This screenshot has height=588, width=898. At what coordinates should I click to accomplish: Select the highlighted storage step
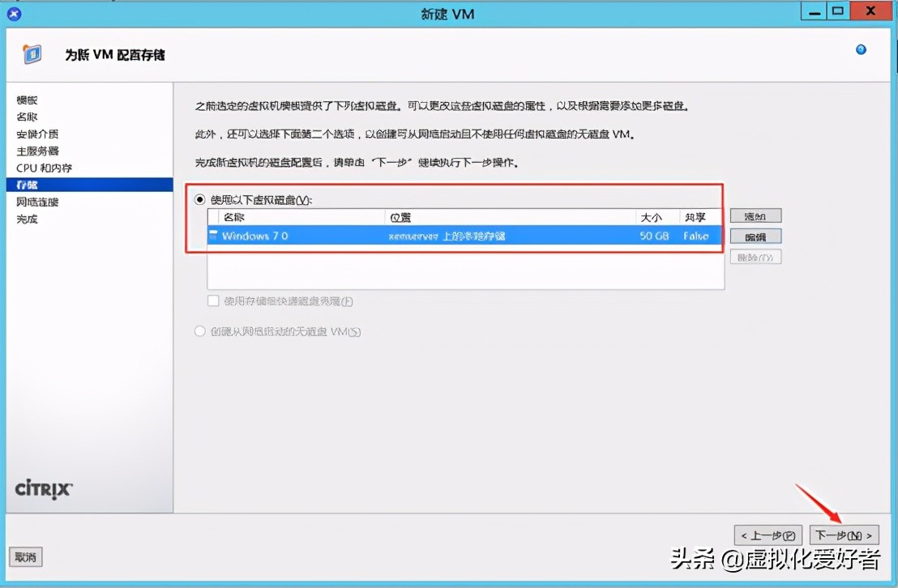pyautogui.click(x=89, y=185)
